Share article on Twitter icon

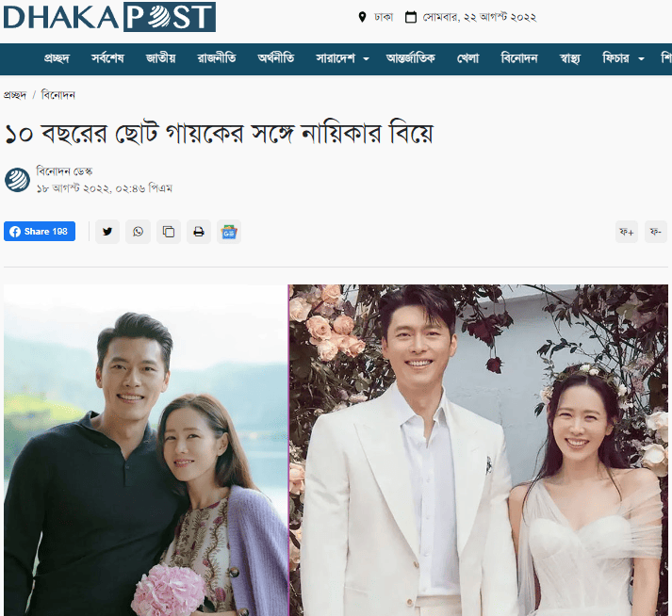tap(107, 232)
